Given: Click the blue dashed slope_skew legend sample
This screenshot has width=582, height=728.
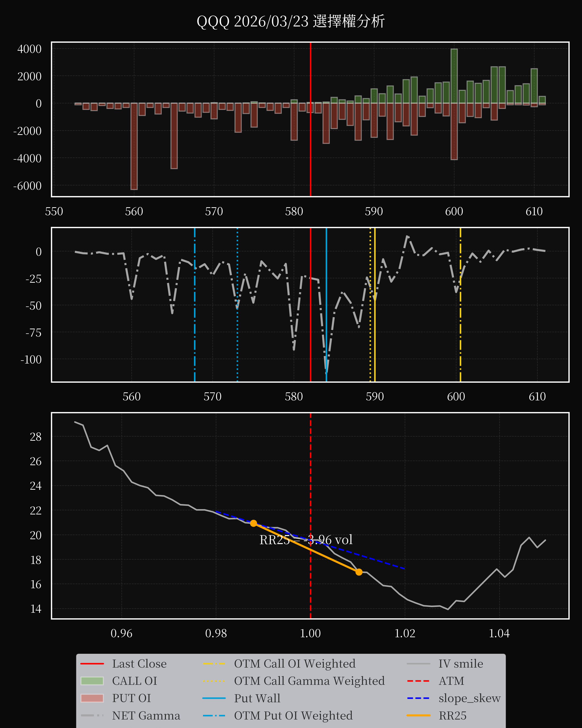Looking at the screenshot, I should (418, 698).
